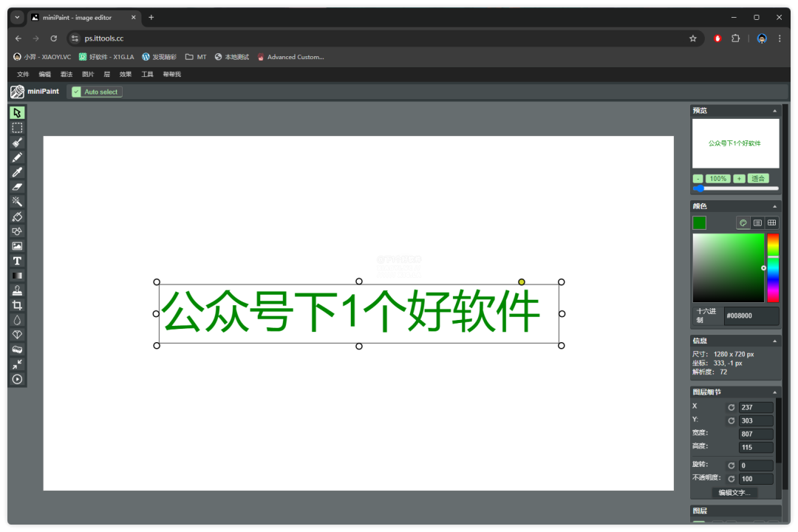Open the Shapes tool
This screenshot has height=532, width=798.
[x=17, y=231]
